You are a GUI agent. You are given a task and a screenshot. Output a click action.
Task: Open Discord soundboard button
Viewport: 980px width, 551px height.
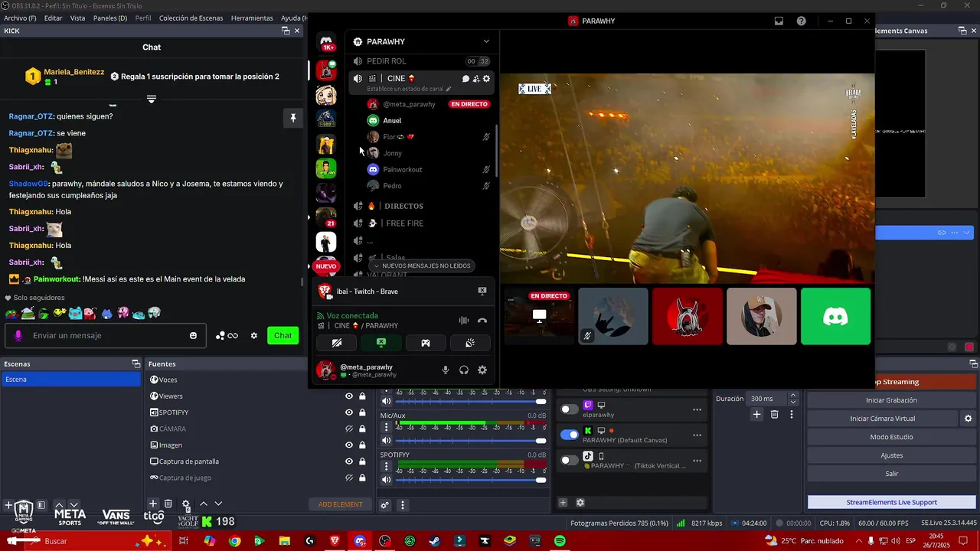tap(470, 343)
